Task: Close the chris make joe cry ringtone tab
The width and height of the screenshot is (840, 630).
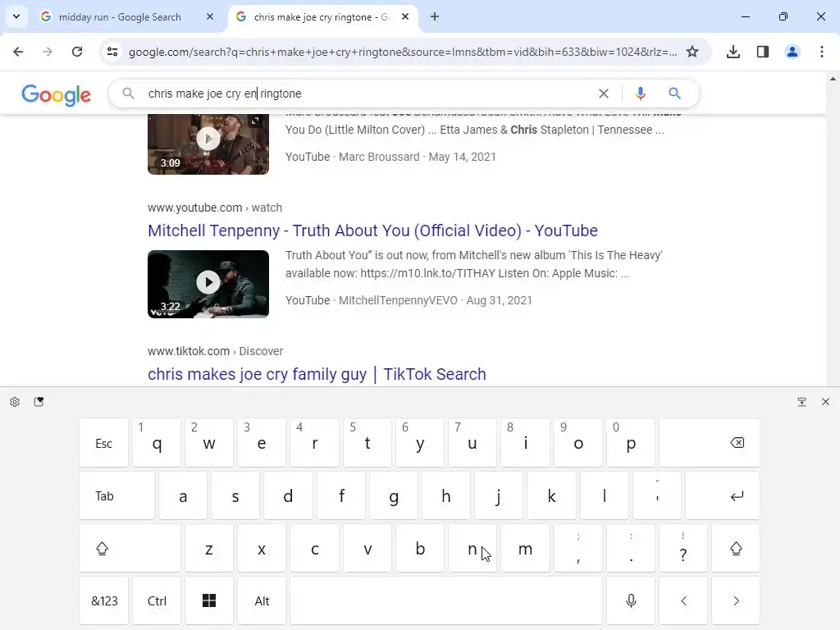Action: [405, 16]
